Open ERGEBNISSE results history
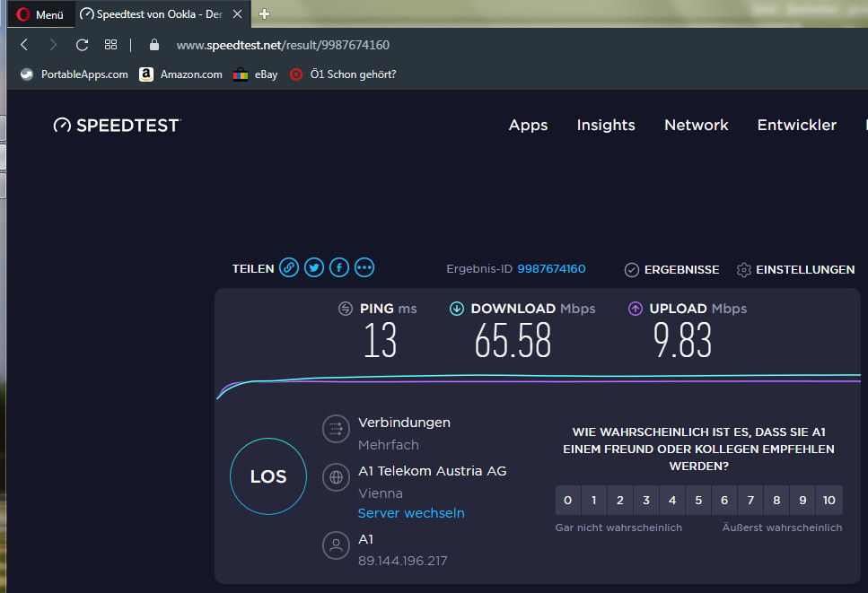Image resolution: width=868 pixels, height=593 pixels. [672, 269]
